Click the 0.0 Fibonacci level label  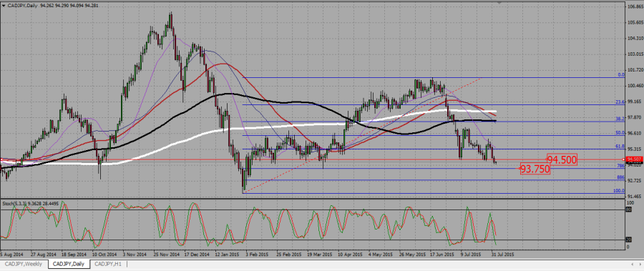click(x=622, y=75)
